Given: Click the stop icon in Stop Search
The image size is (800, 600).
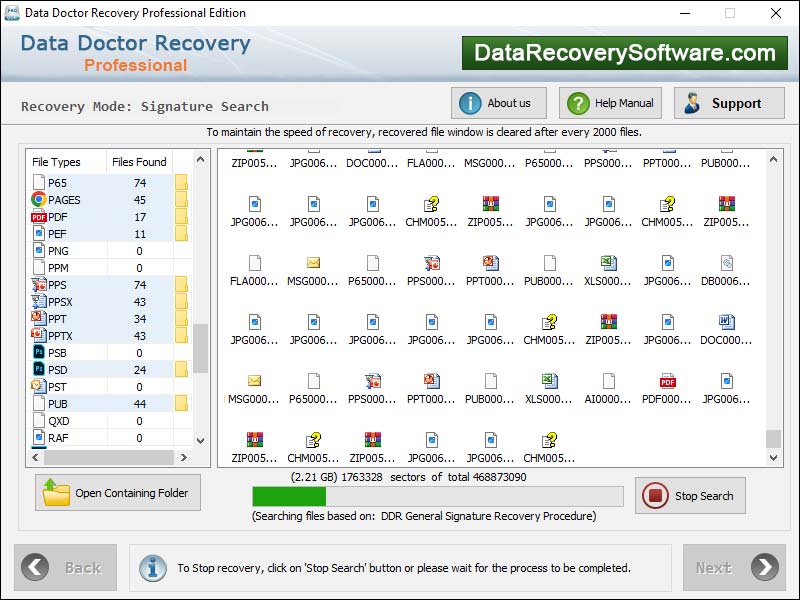Looking at the screenshot, I should [655, 495].
